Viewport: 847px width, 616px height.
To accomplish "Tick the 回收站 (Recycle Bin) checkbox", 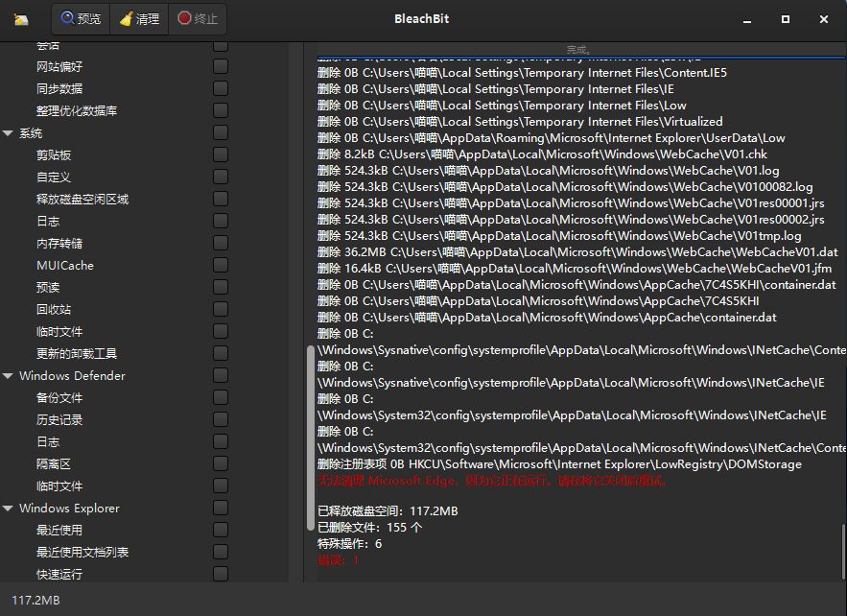I will 221,309.
